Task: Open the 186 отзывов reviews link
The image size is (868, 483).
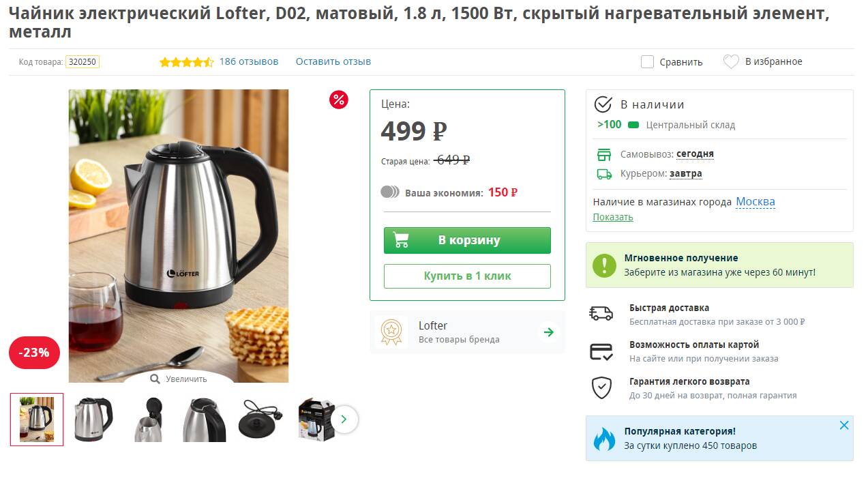Action: (249, 61)
